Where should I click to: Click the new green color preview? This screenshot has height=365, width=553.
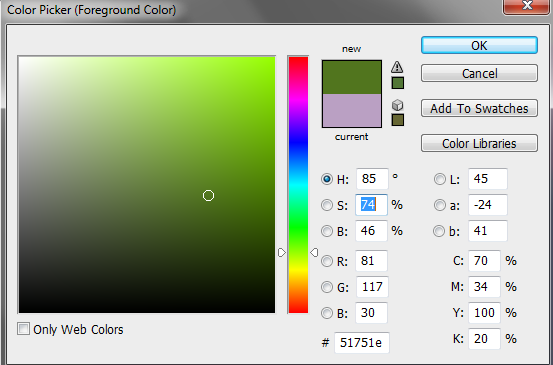(352, 77)
